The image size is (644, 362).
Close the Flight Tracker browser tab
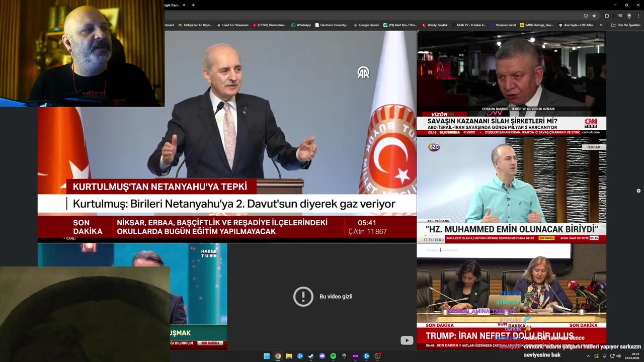(184, 5)
